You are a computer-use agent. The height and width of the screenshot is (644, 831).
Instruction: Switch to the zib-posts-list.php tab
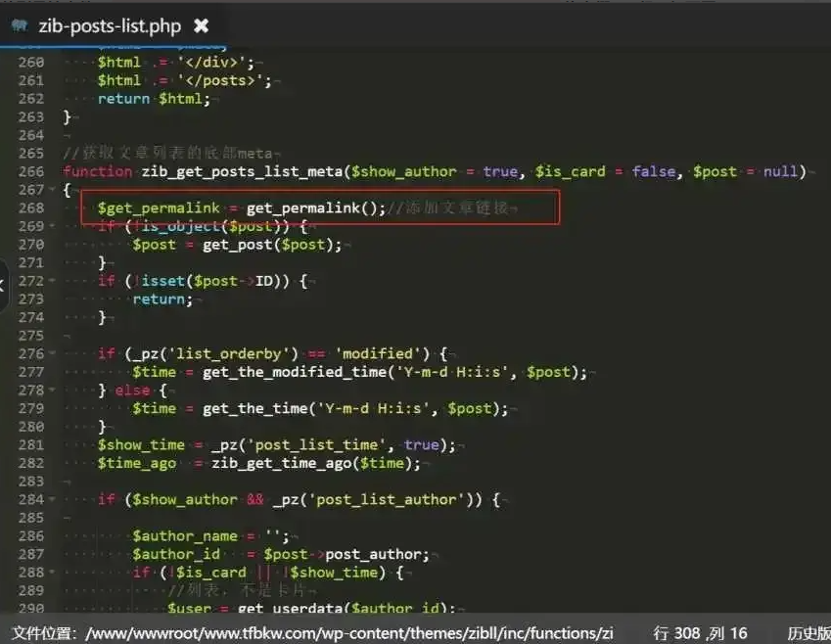[110, 24]
